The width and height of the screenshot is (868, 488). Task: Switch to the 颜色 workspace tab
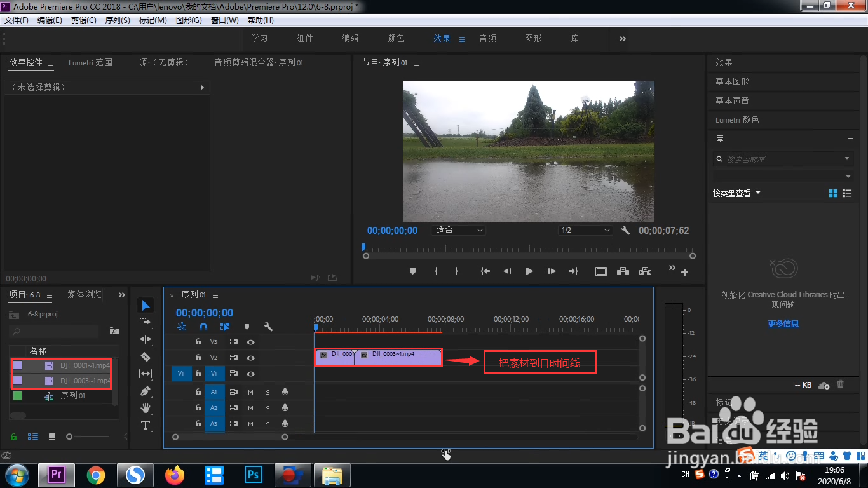395,38
